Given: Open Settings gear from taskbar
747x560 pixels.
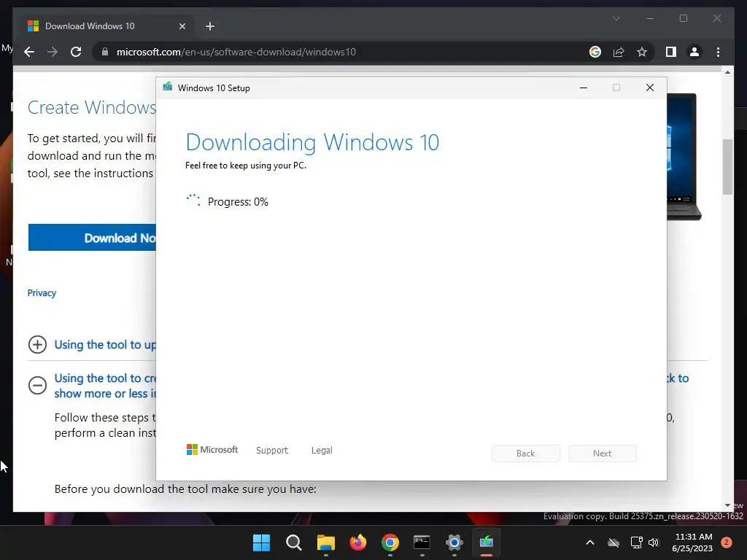Looking at the screenshot, I should [x=454, y=542].
